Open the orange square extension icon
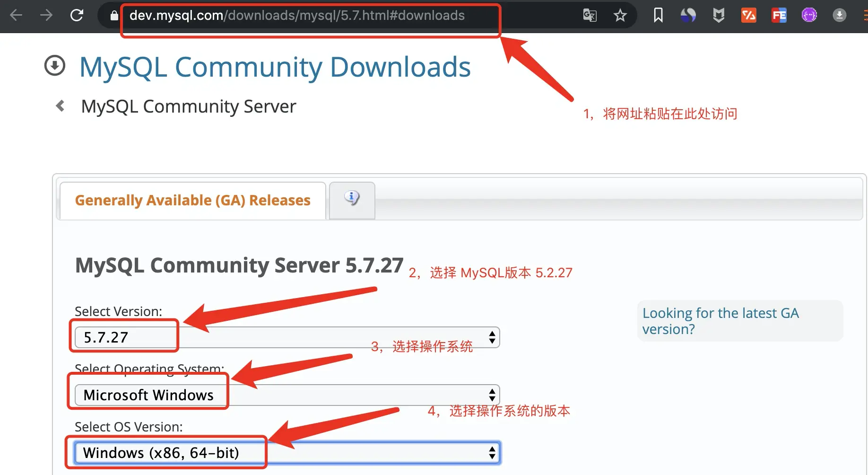 [749, 16]
